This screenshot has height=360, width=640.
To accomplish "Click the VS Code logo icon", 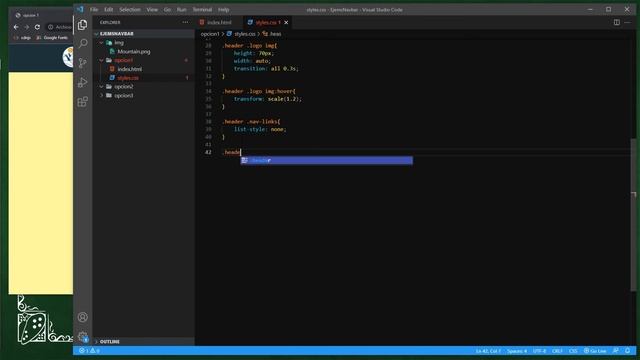I will (x=80, y=9).
